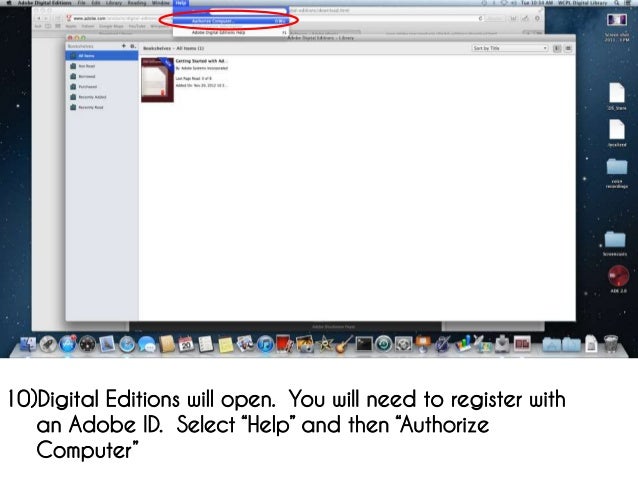
Task: Open the bookshelf options gear menu
Action: point(133,46)
